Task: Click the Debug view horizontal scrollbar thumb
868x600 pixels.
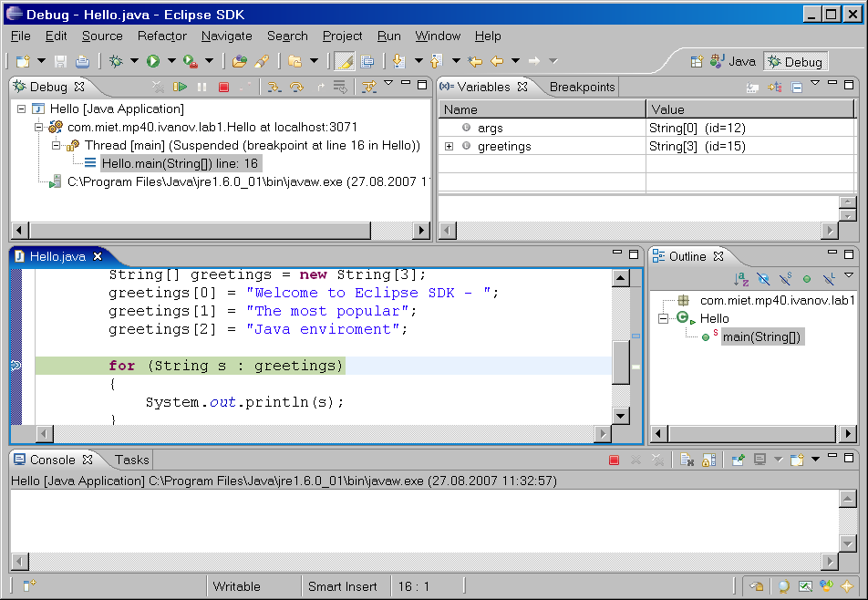Action: coord(200,231)
